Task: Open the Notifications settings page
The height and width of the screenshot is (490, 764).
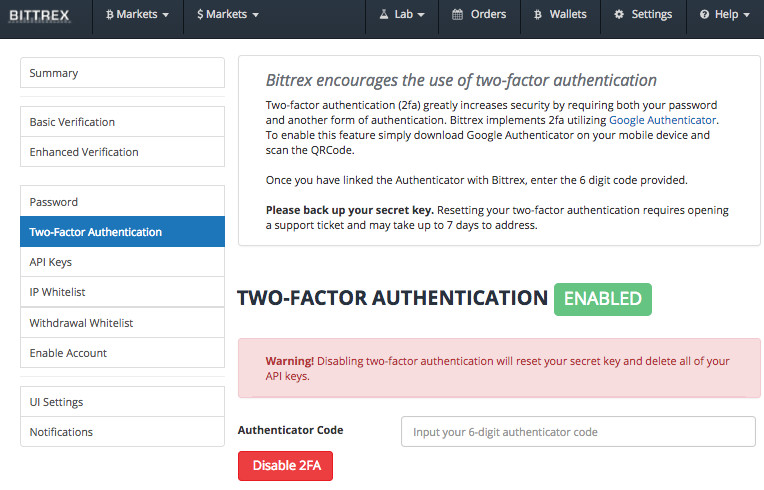Action: [122, 432]
